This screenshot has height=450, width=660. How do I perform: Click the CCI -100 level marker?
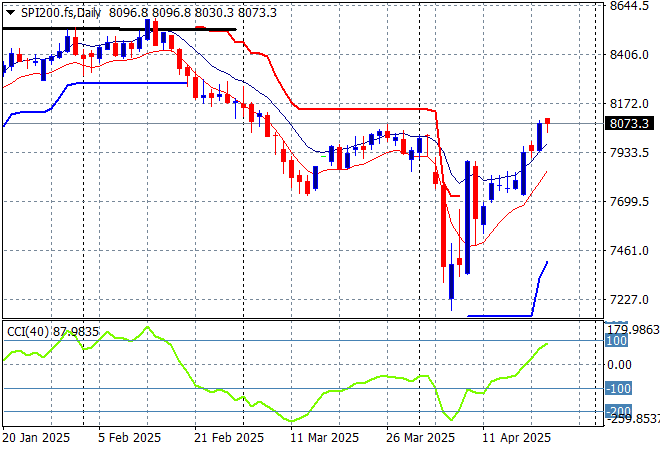click(x=618, y=389)
